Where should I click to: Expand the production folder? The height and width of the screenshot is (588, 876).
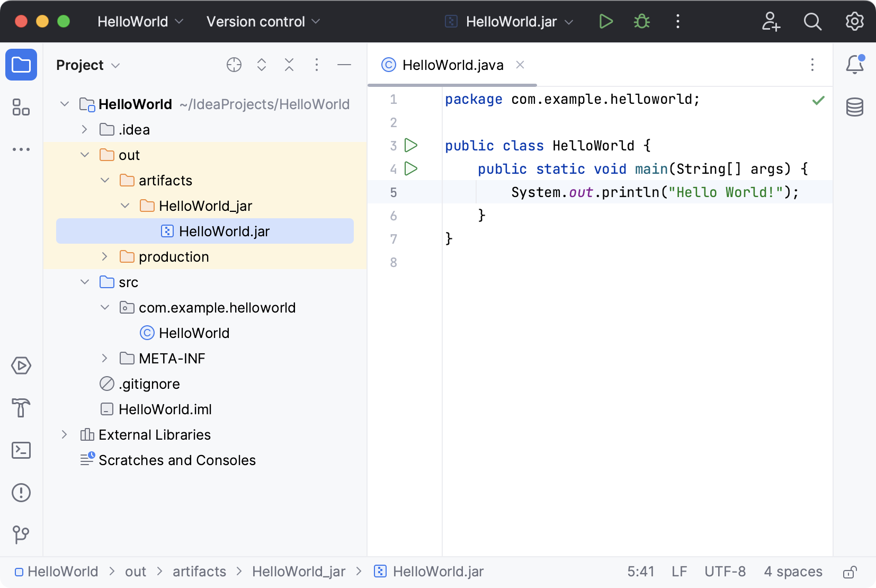105,257
